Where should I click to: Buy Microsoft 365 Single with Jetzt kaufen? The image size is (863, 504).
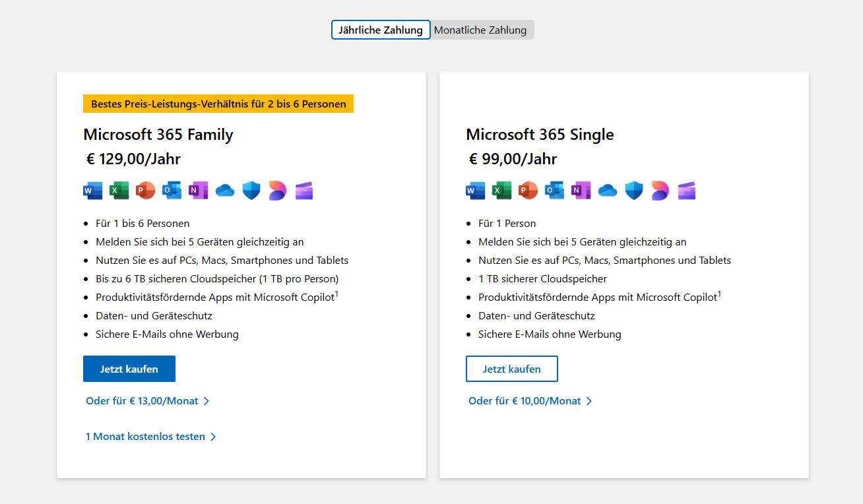point(512,369)
